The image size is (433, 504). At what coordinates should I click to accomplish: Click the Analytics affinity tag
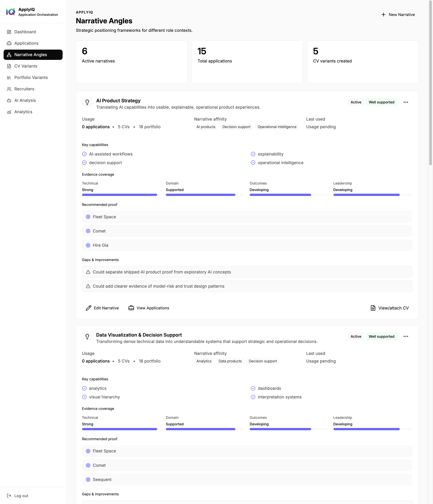[204, 361]
